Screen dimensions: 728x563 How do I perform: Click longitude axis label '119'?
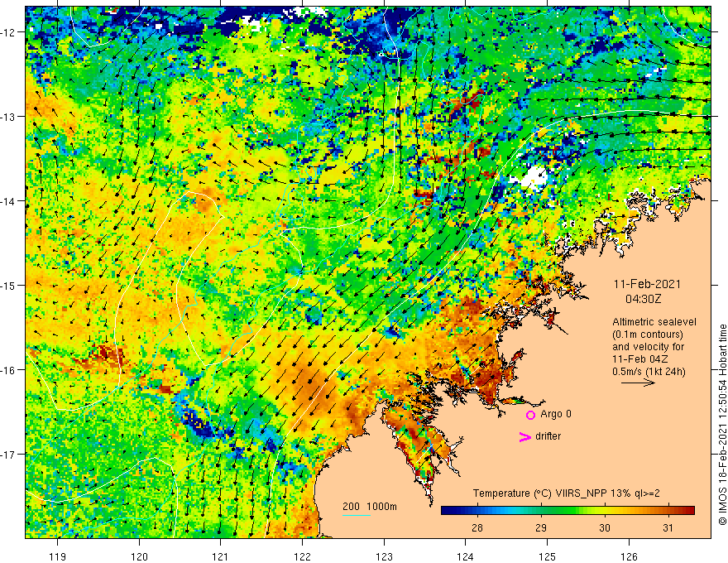[58, 556]
